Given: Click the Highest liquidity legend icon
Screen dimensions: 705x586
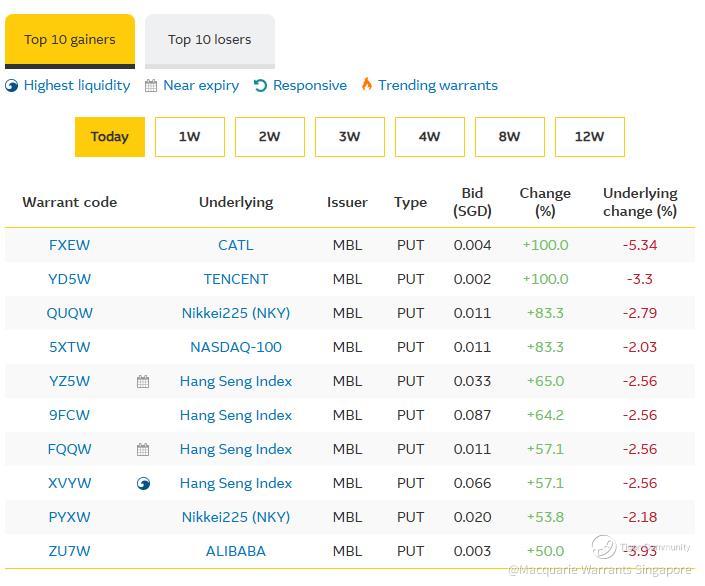Looking at the screenshot, I should coord(12,86).
